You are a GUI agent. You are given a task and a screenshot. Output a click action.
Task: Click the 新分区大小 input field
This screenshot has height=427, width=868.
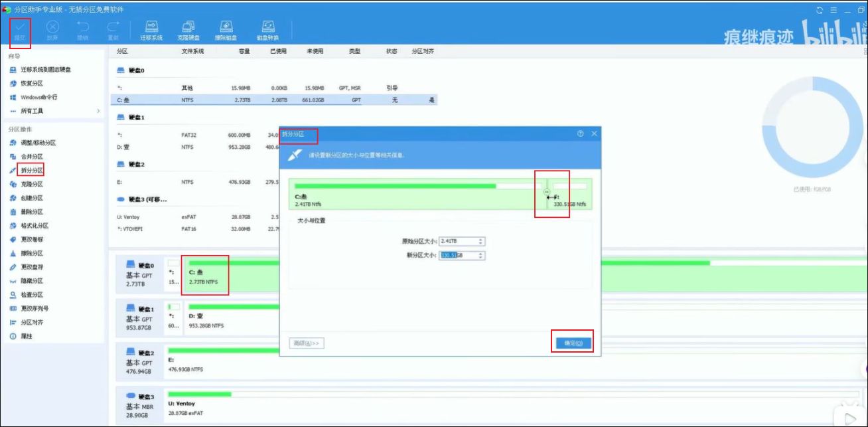click(x=457, y=256)
